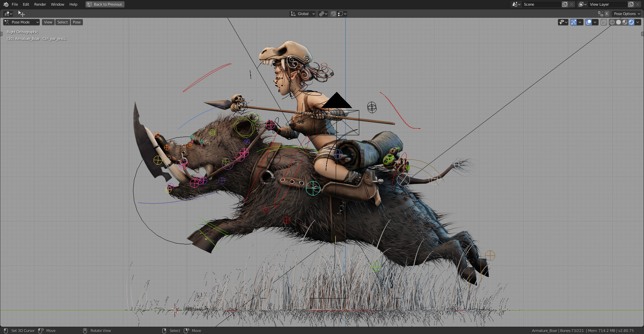Open the Window menu
The width and height of the screenshot is (644, 334).
tap(57, 4)
